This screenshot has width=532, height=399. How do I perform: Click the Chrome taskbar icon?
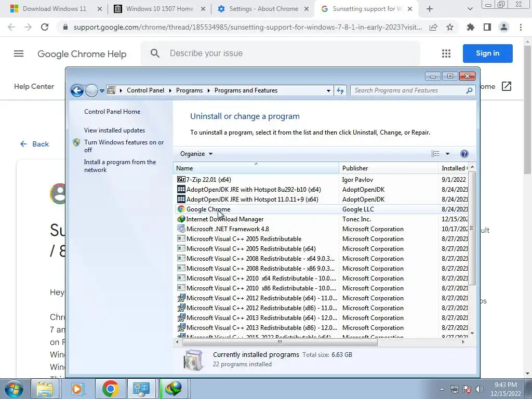(x=110, y=389)
